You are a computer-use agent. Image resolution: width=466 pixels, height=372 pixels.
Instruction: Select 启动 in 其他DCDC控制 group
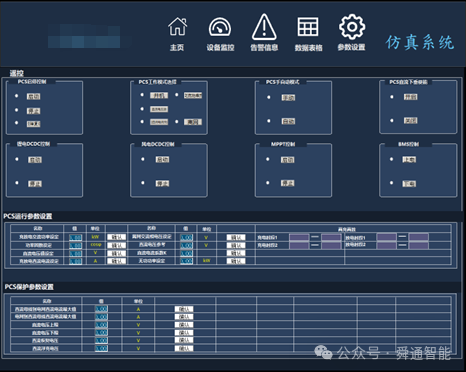point(162,159)
